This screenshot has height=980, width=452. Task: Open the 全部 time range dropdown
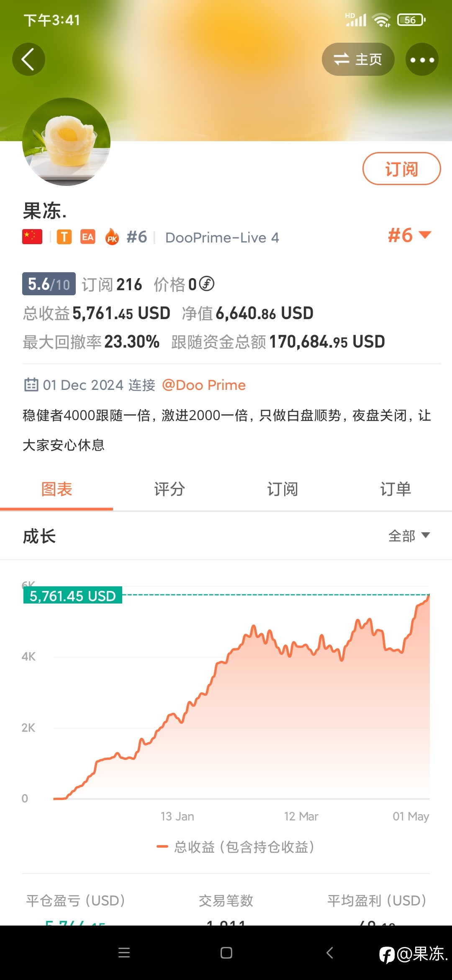point(409,536)
